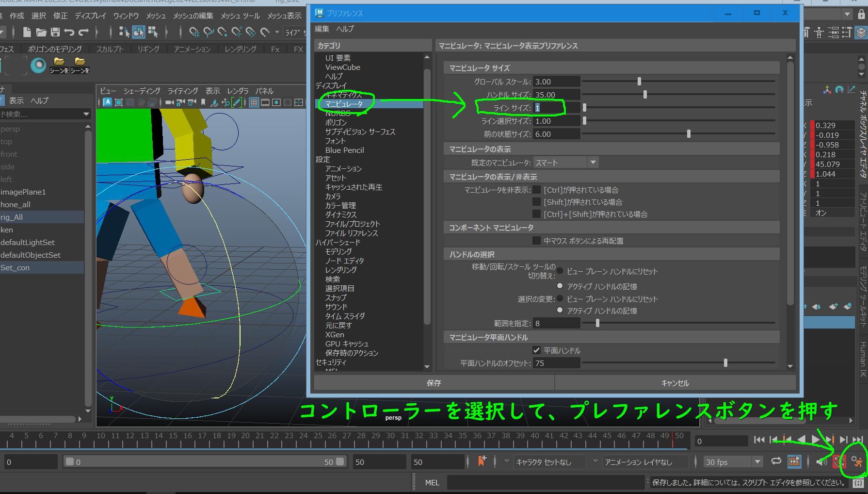Select by hierarchy mode icon

[x=124, y=33]
